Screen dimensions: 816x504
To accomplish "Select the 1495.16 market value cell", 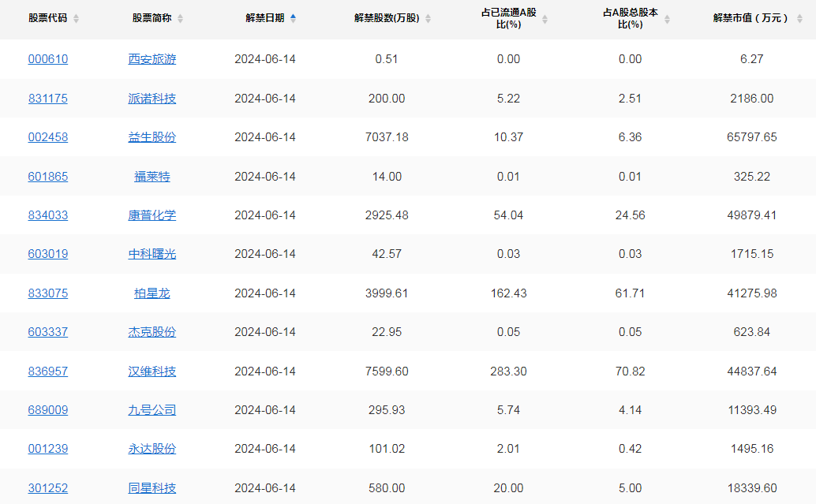I will (752, 449).
